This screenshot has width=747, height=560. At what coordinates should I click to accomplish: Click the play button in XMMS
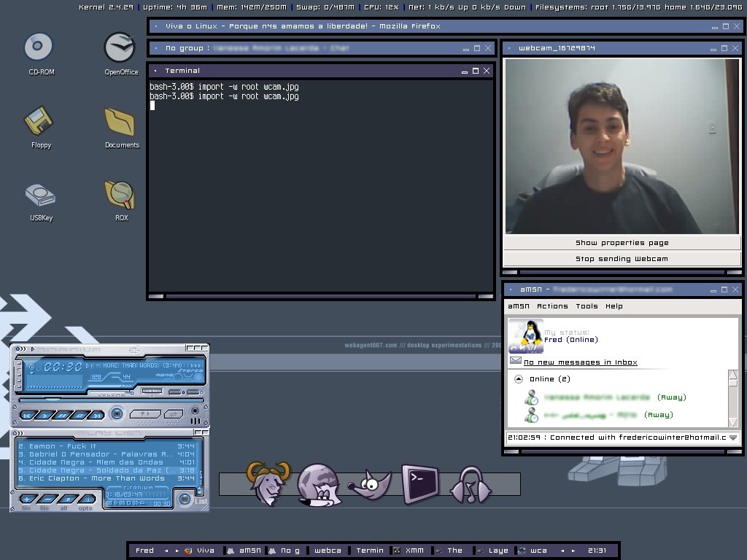(x=44, y=415)
